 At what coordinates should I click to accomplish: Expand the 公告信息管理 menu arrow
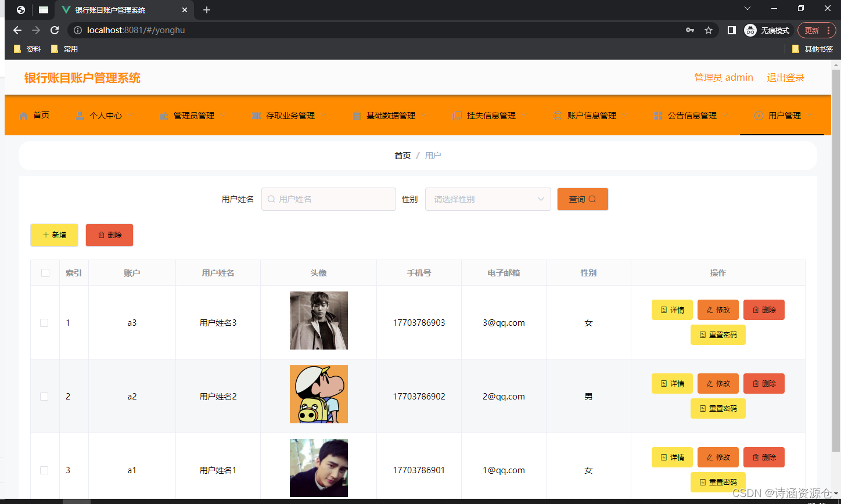click(x=725, y=115)
